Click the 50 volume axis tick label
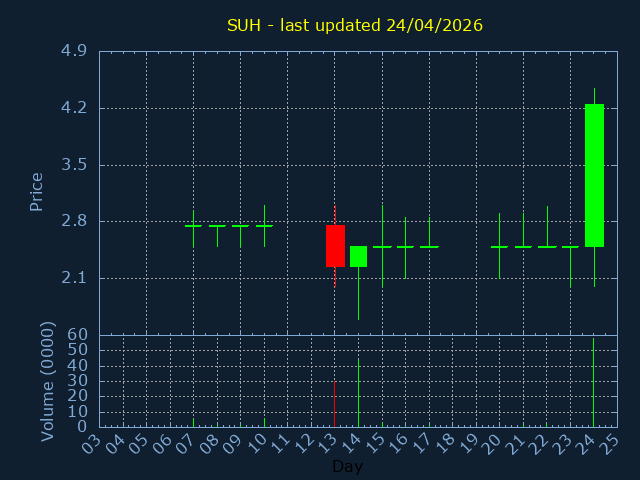This screenshot has height=480, width=640. pos(78,350)
